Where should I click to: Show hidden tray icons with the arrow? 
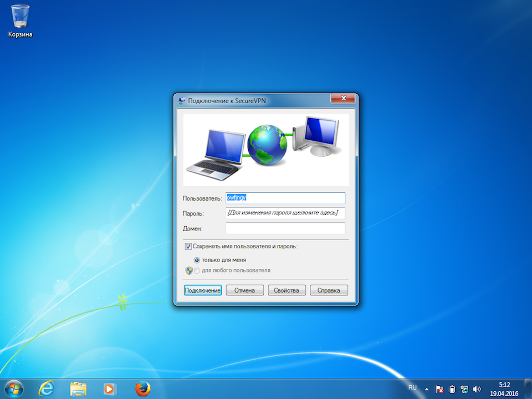coord(428,389)
